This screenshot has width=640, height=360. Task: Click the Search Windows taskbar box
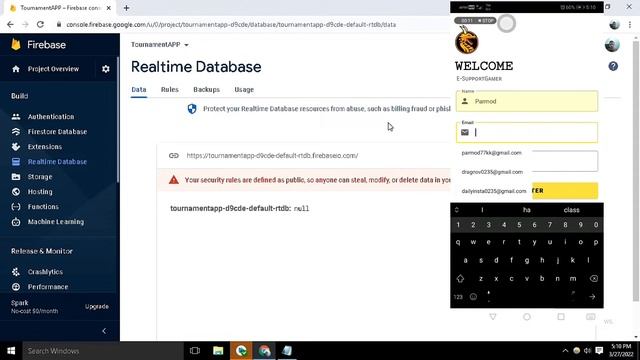click(103, 351)
